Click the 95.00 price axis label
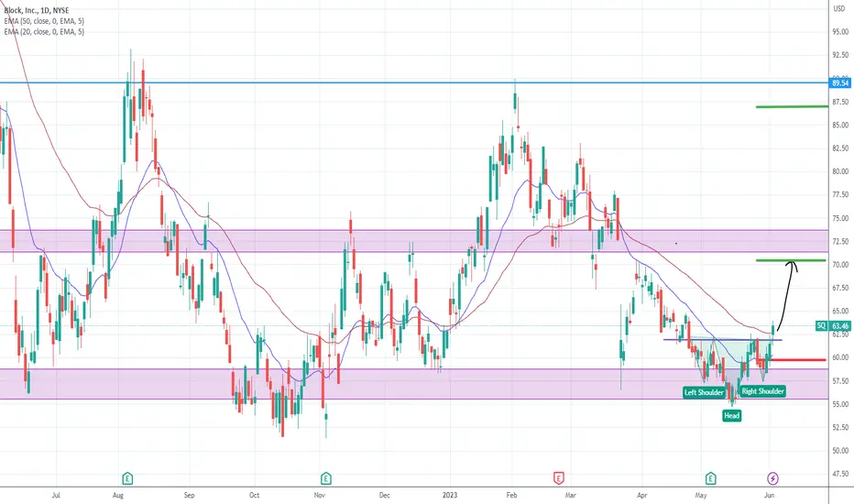854x504 pixels. pyautogui.click(x=840, y=32)
